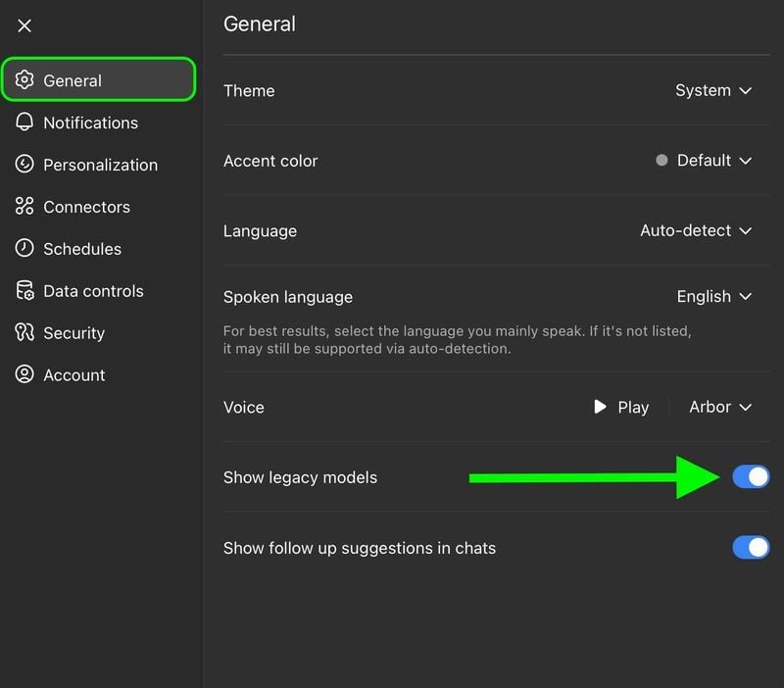Image resolution: width=784 pixels, height=688 pixels.
Task: Expand the Language Auto-detect dropdown
Action: 696,230
